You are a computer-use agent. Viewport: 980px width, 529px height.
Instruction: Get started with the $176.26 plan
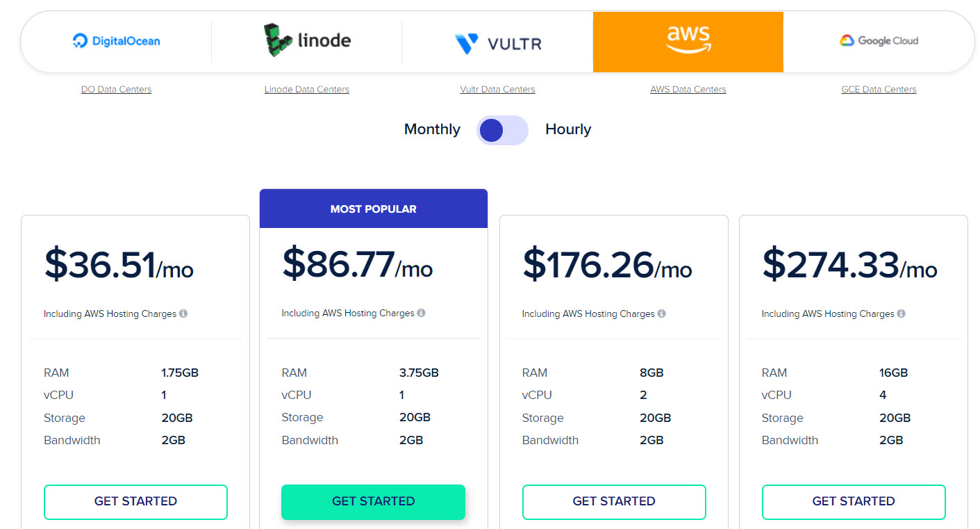(614, 502)
